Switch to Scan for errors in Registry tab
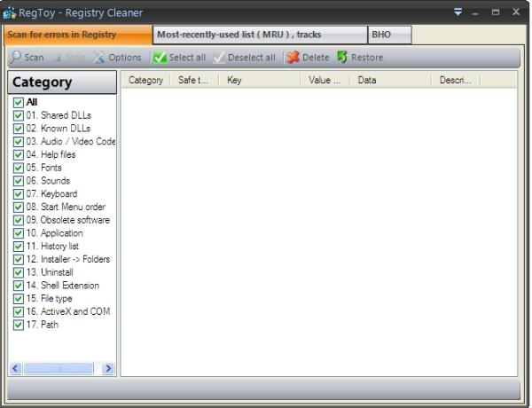The width and height of the screenshot is (532, 408). pyautogui.click(x=78, y=35)
